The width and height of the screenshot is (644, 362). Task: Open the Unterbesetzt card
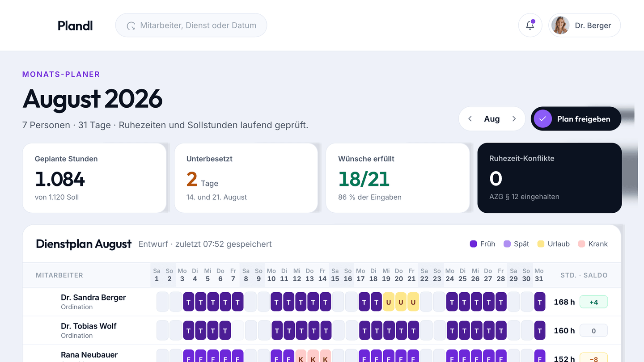(246, 178)
